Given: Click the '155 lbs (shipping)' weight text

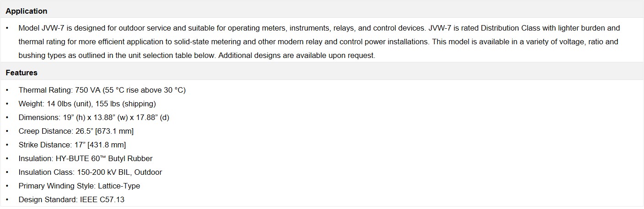Looking at the screenshot, I should [x=127, y=104].
